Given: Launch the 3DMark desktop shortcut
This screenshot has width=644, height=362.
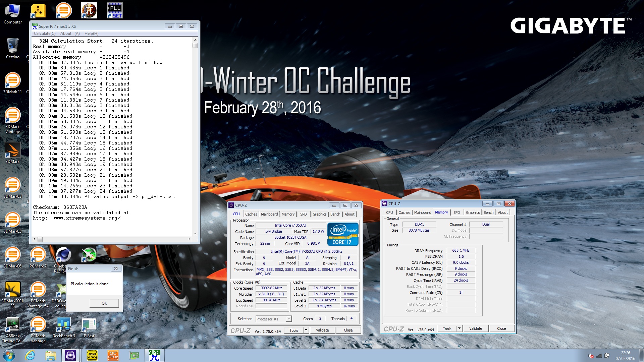Looking at the screenshot, I should coord(13,153).
